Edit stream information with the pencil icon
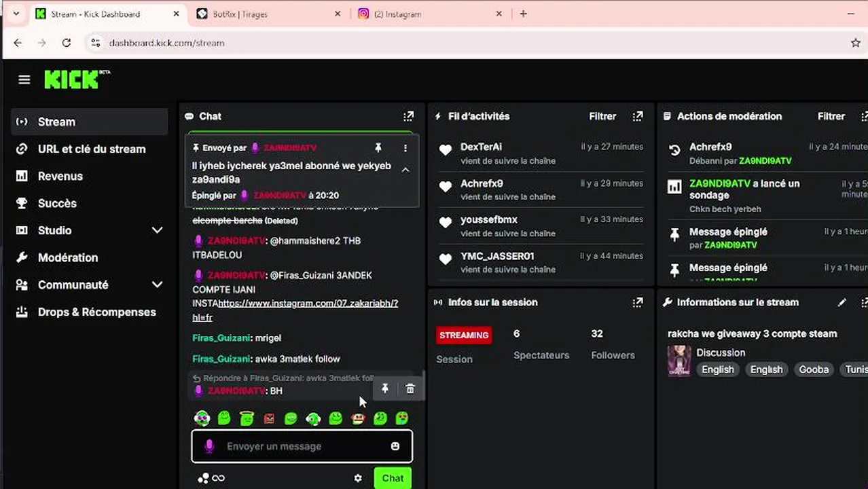The image size is (868, 489). 842,302
